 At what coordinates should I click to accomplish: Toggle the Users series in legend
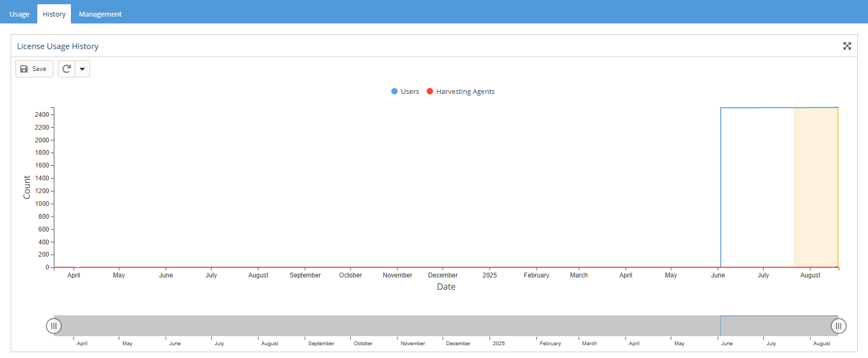[405, 91]
